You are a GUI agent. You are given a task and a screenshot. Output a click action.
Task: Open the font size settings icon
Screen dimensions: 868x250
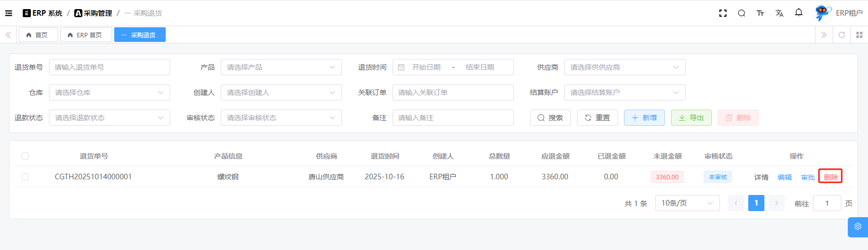[760, 13]
